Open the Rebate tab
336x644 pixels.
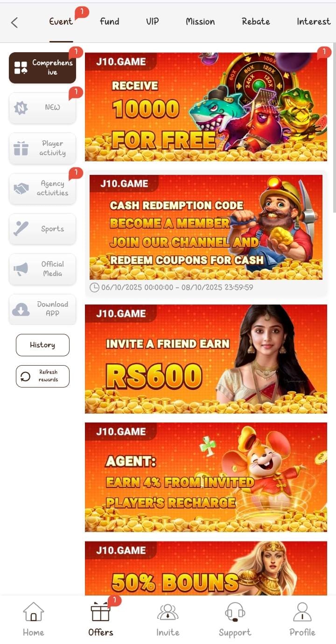pos(256,21)
